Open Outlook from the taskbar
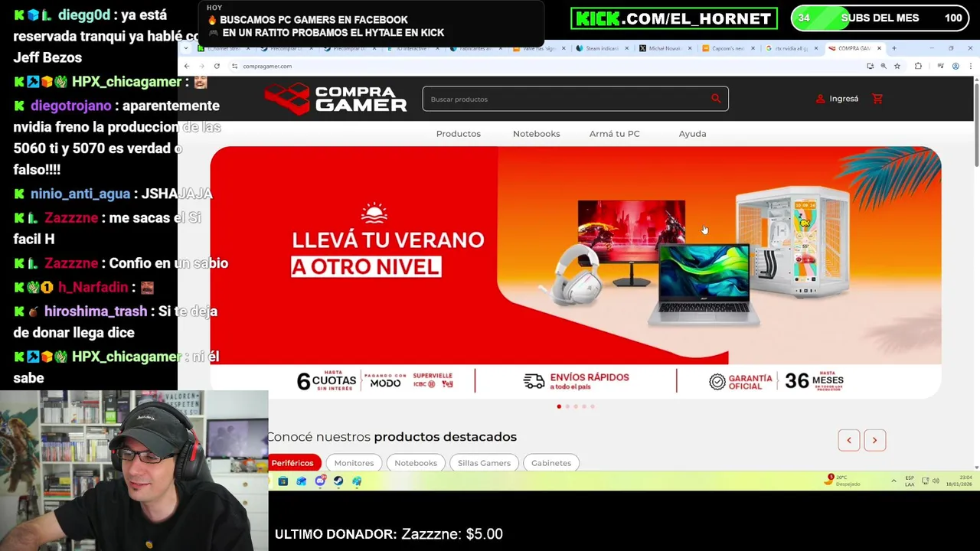Screen dimensions: 980x551 pyautogui.click(x=302, y=481)
